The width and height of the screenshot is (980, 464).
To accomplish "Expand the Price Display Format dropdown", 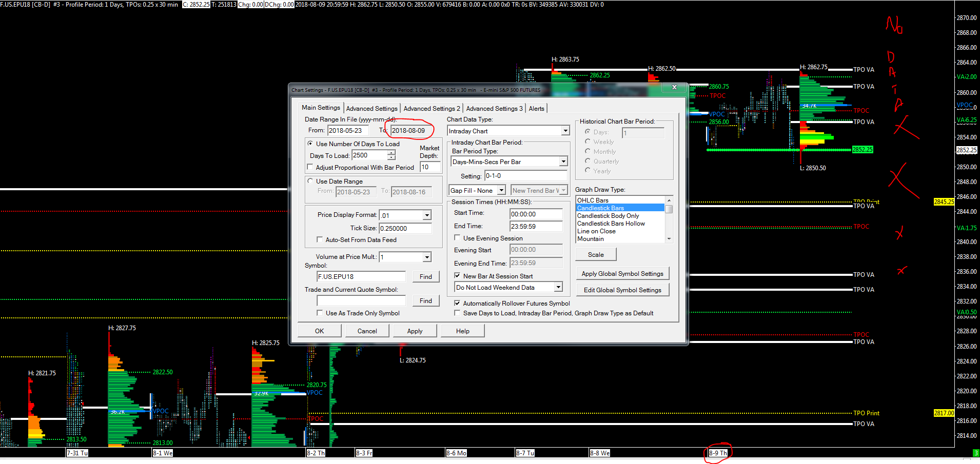I will pyautogui.click(x=426, y=215).
